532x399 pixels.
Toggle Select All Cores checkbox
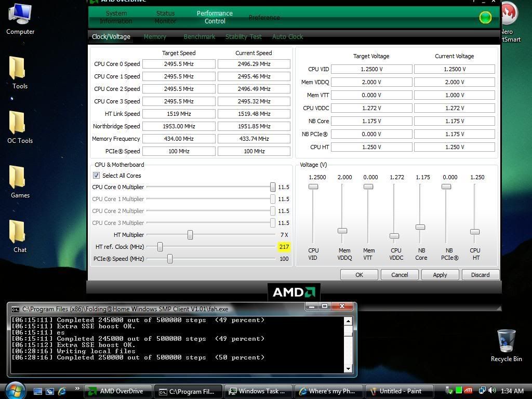pos(96,176)
